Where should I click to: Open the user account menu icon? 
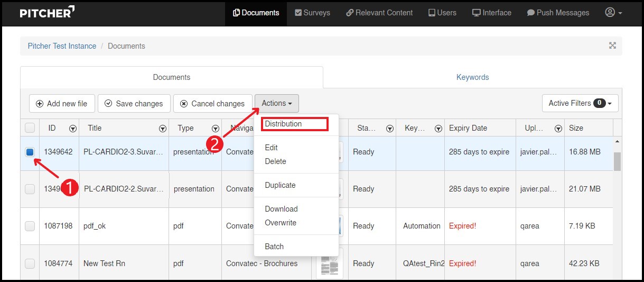[x=613, y=13]
